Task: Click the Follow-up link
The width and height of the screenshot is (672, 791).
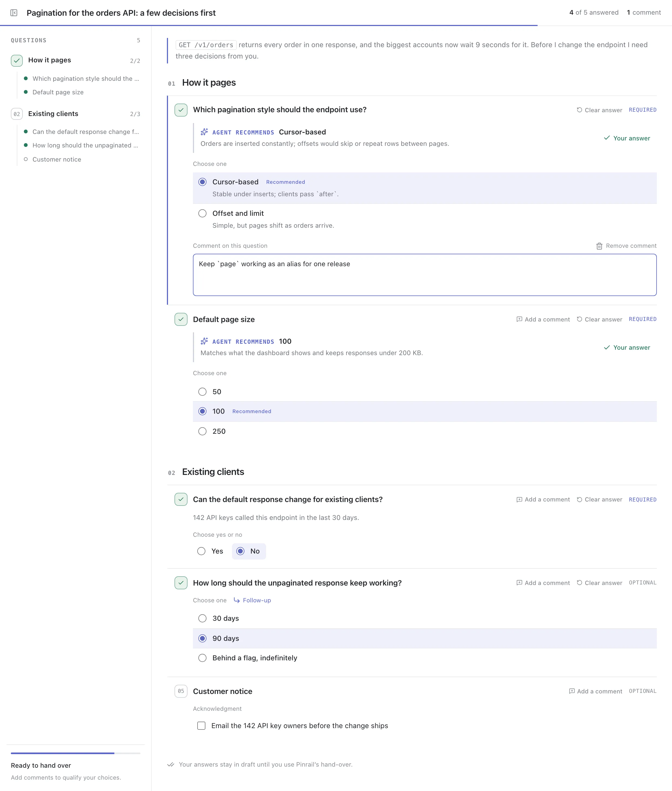Action: tap(252, 600)
